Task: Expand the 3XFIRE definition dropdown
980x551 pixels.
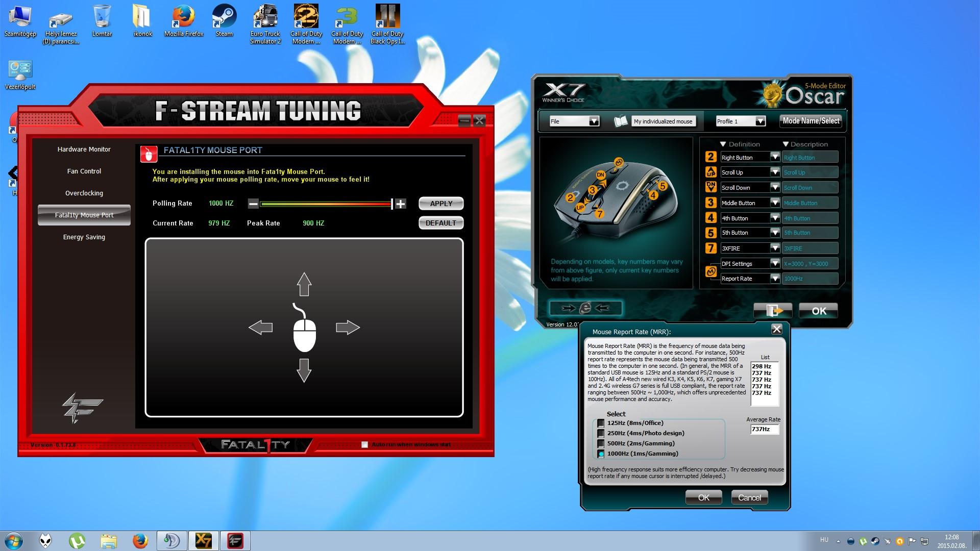Action: coord(775,248)
